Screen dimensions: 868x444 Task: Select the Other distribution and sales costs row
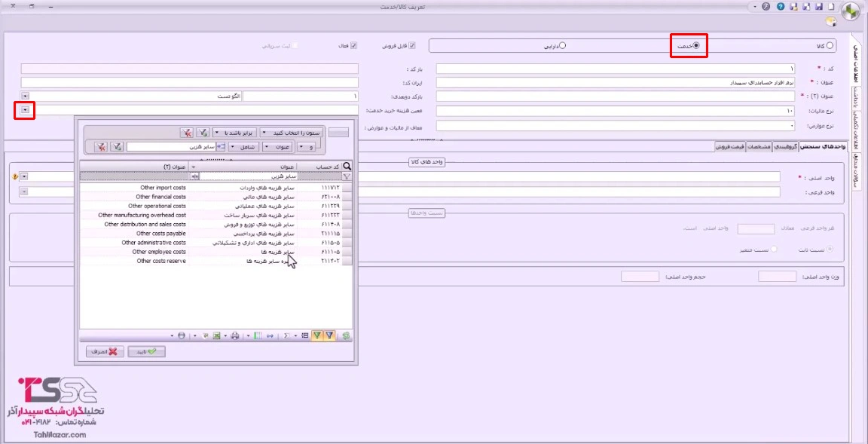click(216, 225)
